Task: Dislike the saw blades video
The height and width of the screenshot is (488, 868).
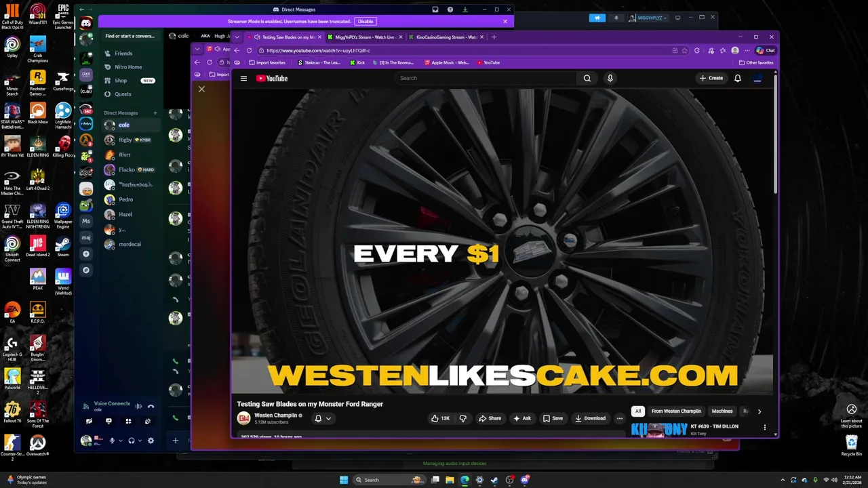Action: 463,418
